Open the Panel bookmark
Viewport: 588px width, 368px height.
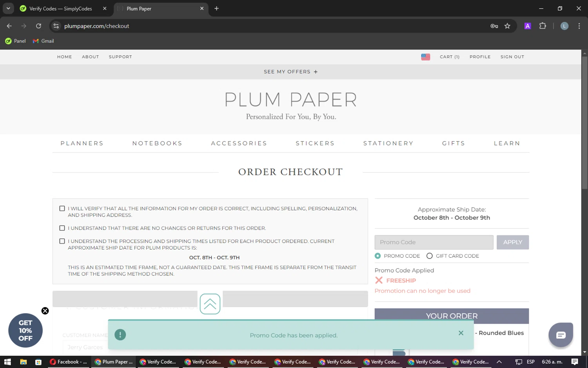(x=15, y=41)
